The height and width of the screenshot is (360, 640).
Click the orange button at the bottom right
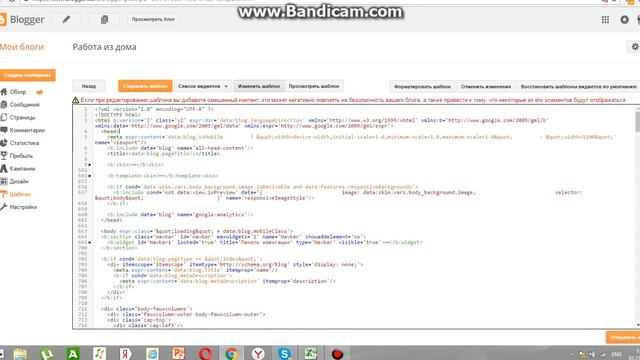[x=623, y=338]
